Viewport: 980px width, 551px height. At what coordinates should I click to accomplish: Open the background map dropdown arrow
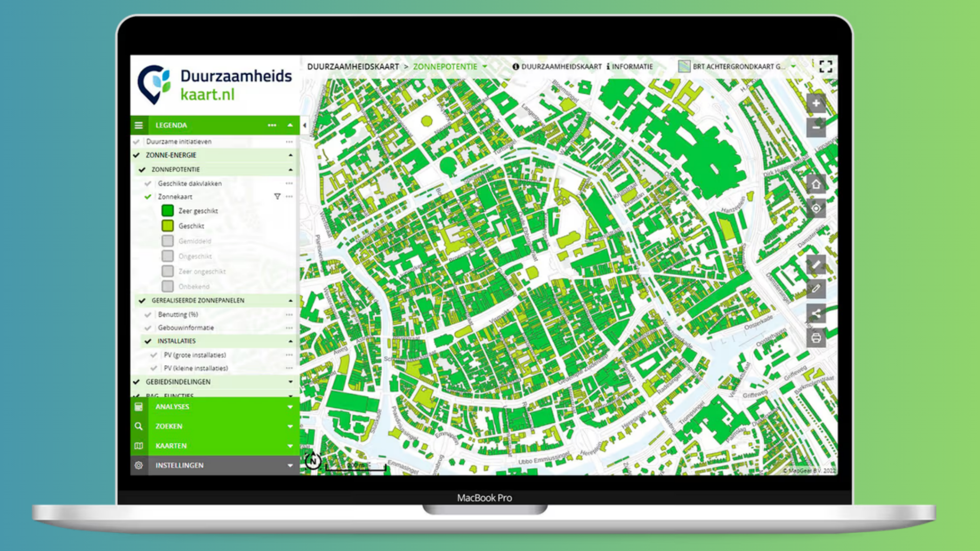pos(793,66)
